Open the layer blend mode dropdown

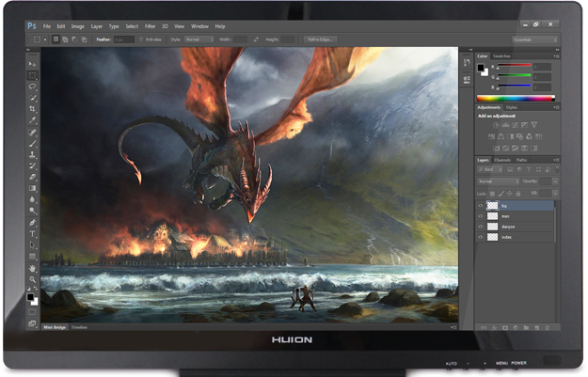point(499,181)
